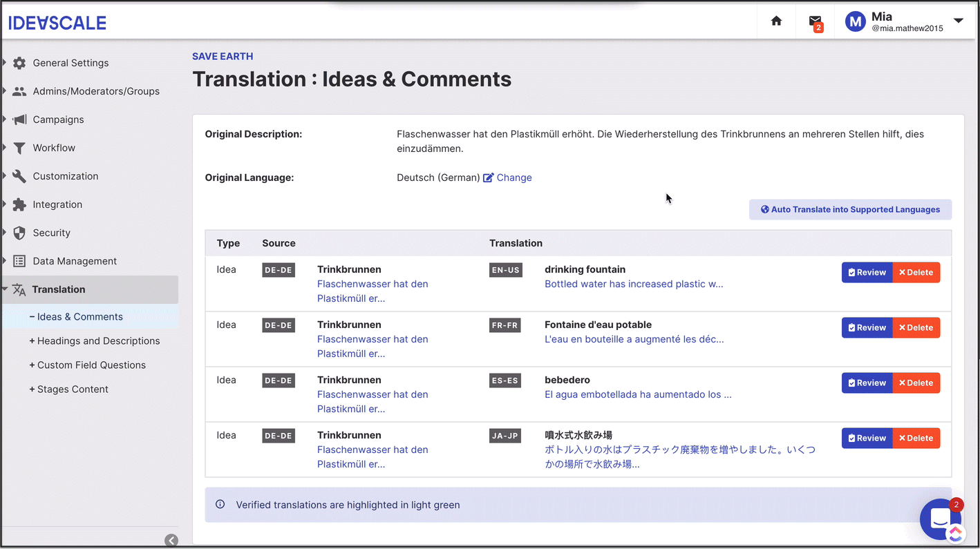Click the Security shield icon
The width and height of the screenshot is (980, 549).
click(x=19, y=233)
